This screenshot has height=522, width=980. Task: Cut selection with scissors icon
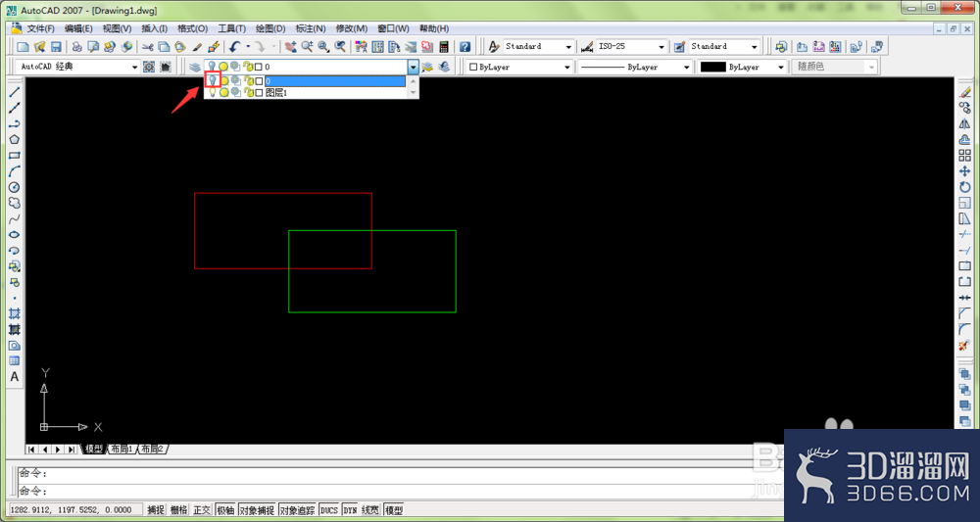[x=148, y=47]
